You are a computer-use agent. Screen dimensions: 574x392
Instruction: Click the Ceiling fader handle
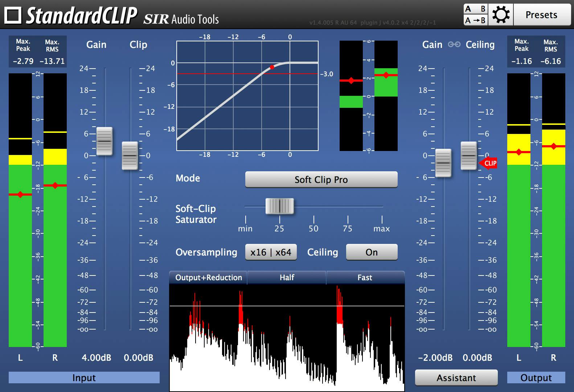[x=468, y=156]
